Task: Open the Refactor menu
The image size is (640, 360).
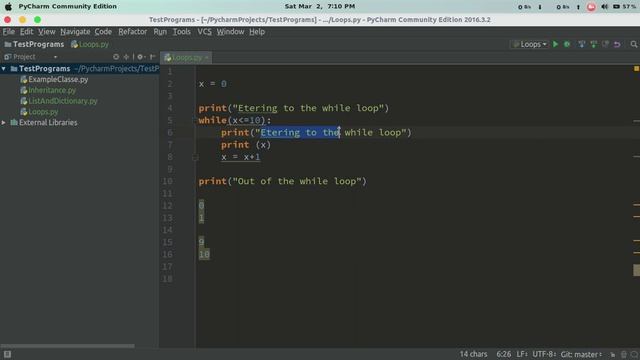Action: (133, 32)
